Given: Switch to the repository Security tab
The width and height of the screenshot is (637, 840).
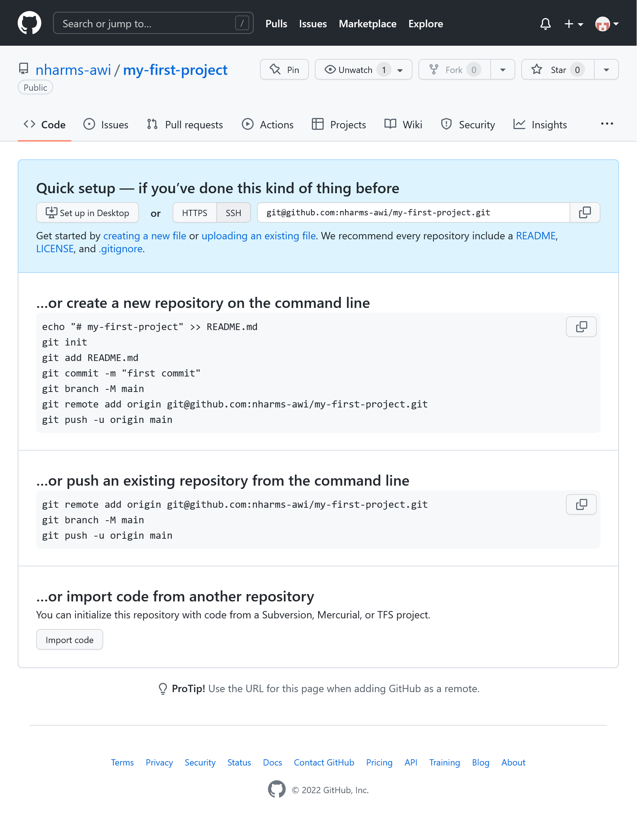Looking at the screenshot, I should click(x=468, y=125).
